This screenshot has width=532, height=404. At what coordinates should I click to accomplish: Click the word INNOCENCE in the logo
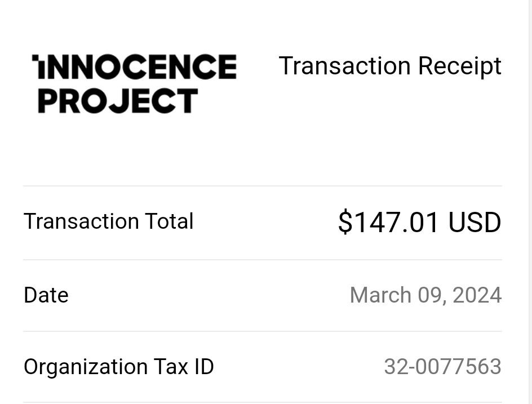134,67
